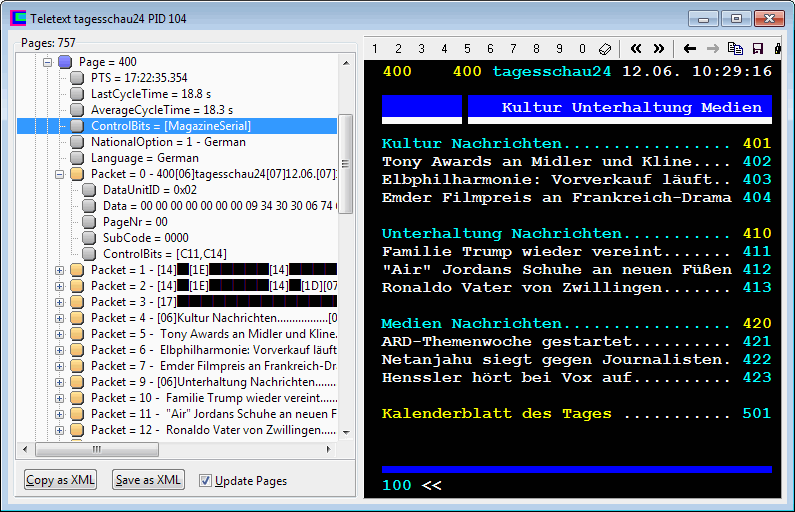Uncheck the Update Pages checkbox
Screen dimensions: 795x512
click(206, 480)
